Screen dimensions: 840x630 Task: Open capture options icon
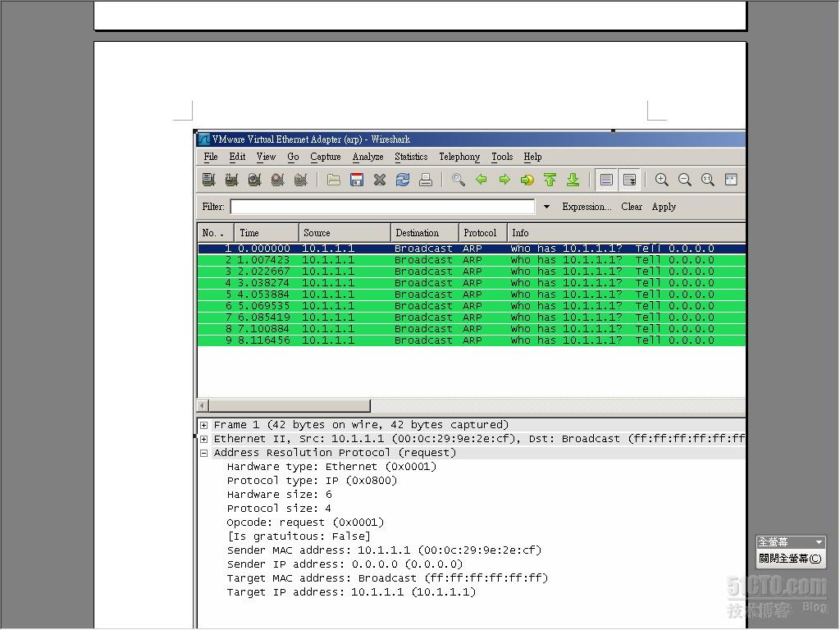click(231, 180)
